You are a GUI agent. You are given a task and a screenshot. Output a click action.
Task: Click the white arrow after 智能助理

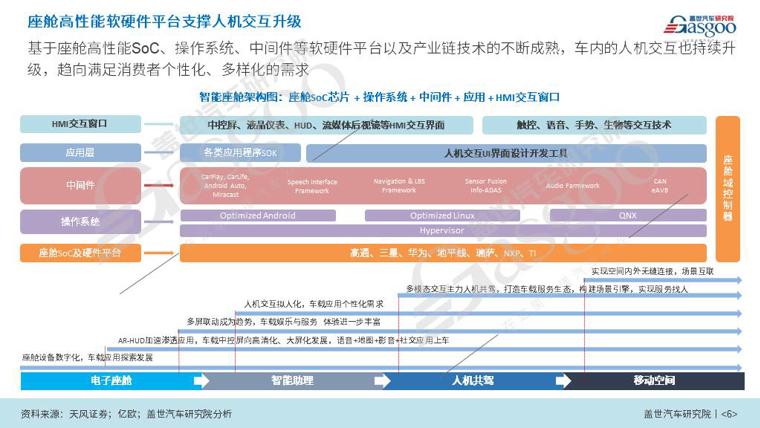(382, 380)
